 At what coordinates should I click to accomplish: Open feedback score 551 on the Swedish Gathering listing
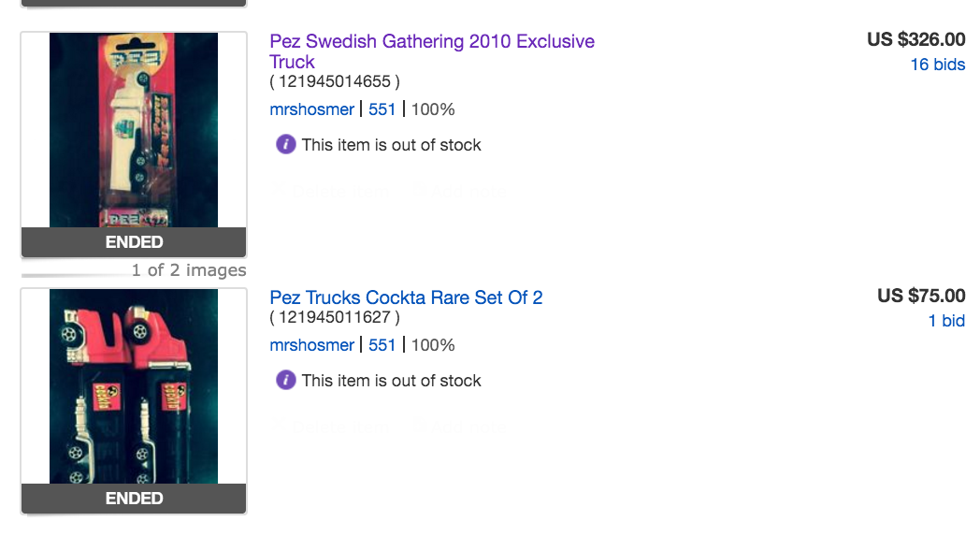click(382, 109)
